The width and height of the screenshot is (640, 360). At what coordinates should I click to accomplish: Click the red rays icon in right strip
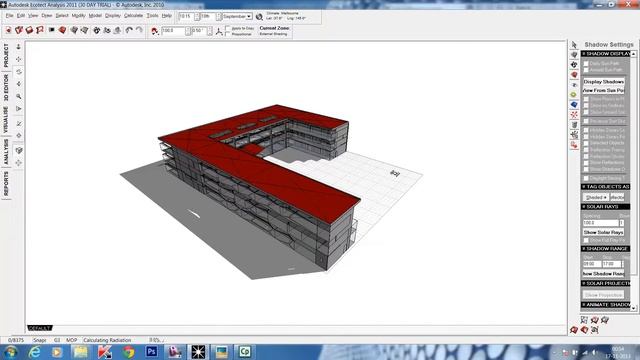574,115
